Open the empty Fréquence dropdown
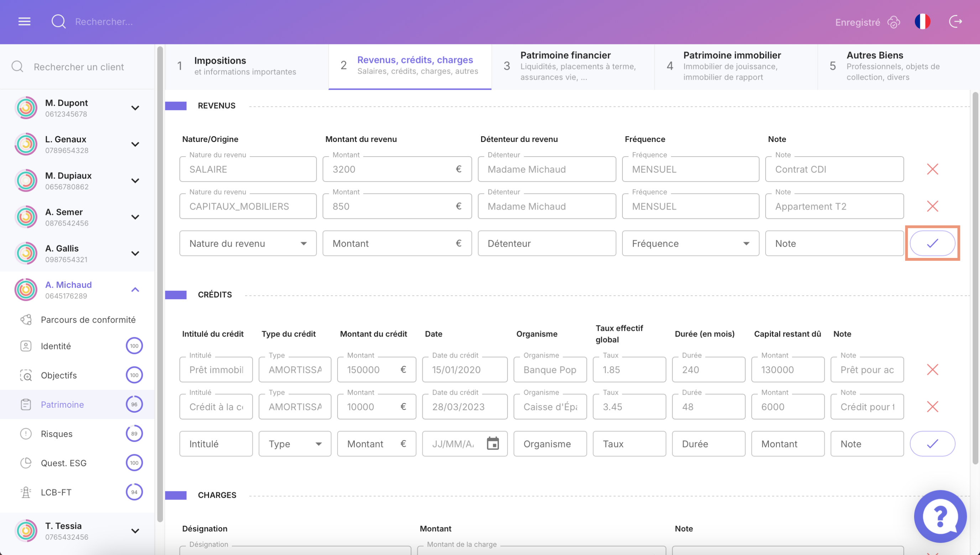980x555 pixels. coord(690,243)
